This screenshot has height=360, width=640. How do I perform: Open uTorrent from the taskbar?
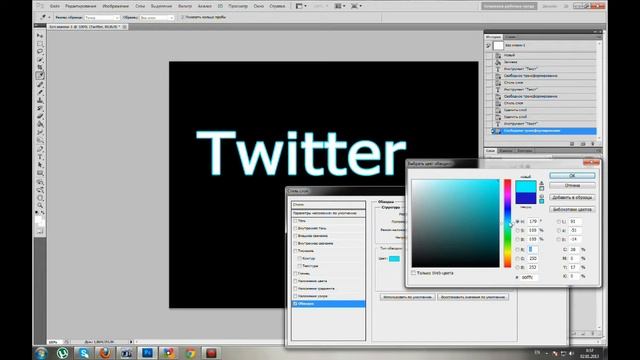(62, 353)
